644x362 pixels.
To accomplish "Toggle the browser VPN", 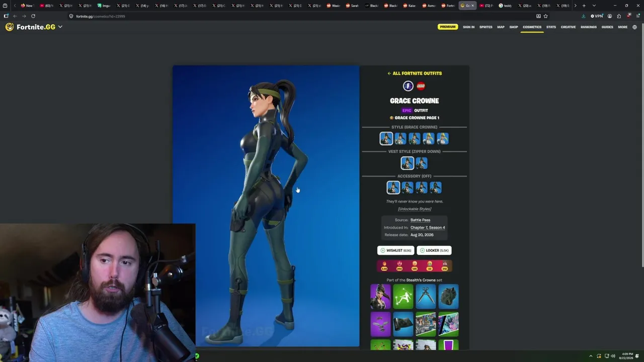I will tap(597, 16).
